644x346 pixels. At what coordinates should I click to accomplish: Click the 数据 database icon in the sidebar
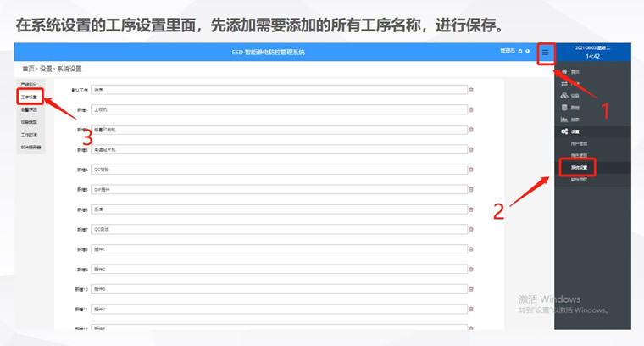[x=564, y=107]
